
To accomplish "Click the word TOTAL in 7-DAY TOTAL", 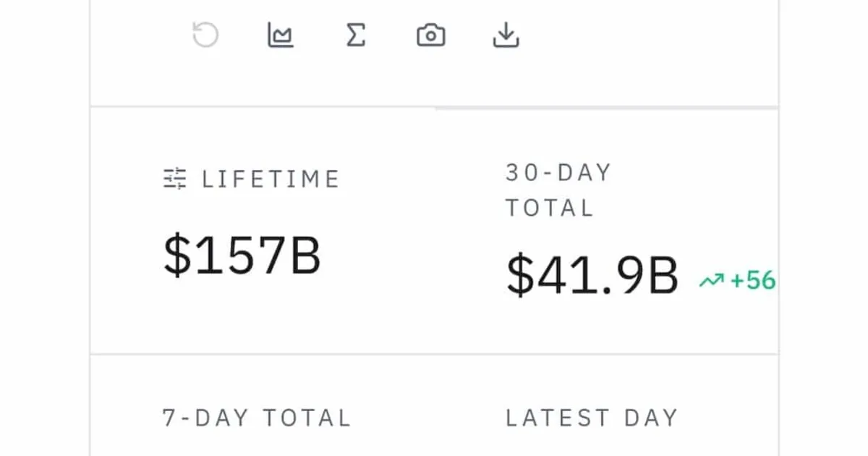I will tap(307, 418).
